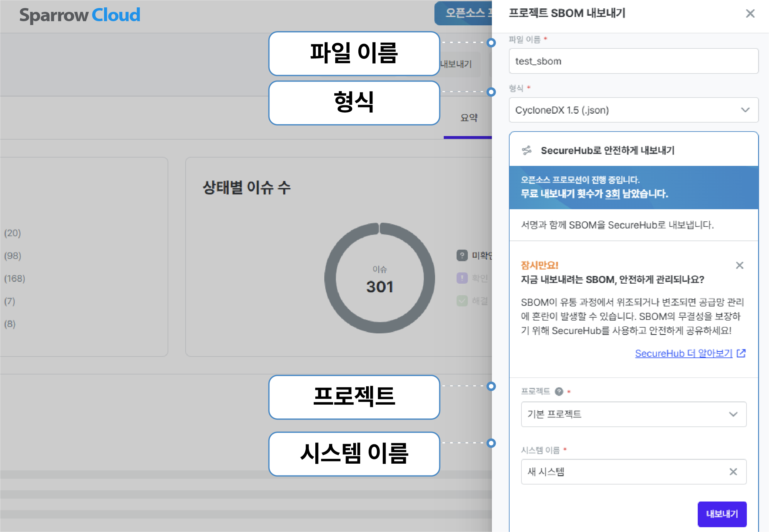
Task: Select the 요약 tab
Action: click(468, 118)
